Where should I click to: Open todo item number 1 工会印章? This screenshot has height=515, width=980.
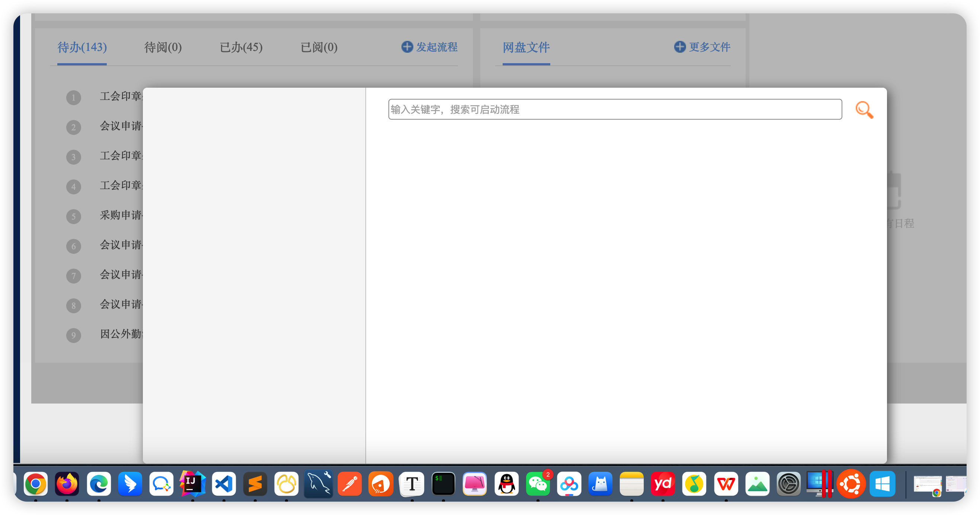pyautogui.click(x=120, y=97)
